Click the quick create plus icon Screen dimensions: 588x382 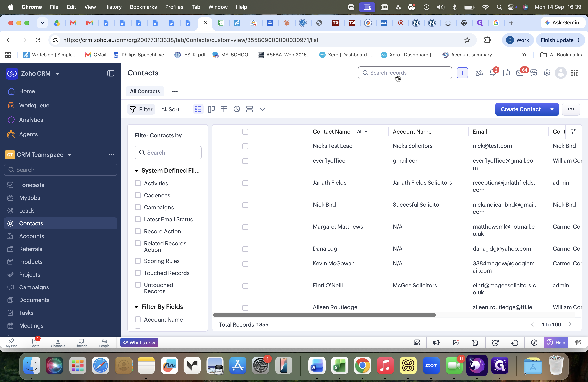click(x=462, y=73)
